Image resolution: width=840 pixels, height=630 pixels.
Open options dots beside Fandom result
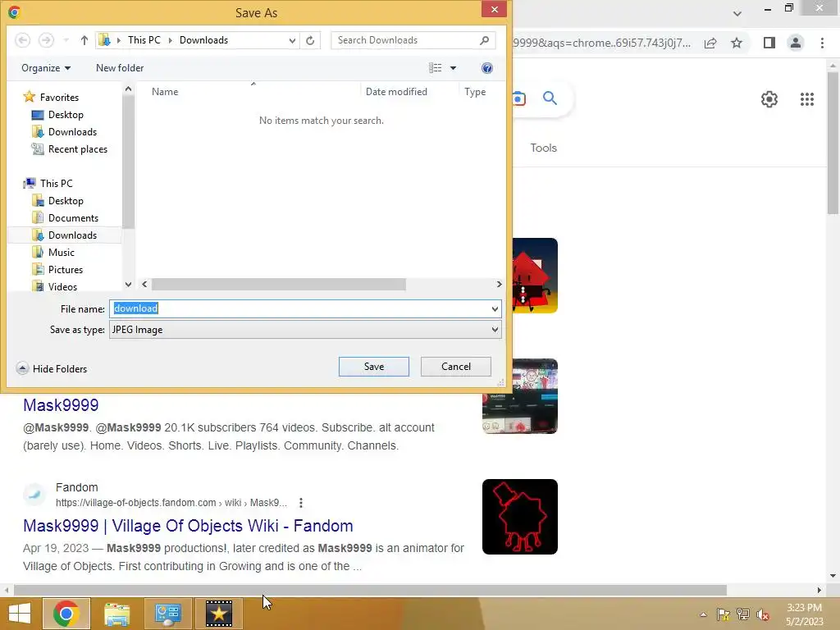301,503
